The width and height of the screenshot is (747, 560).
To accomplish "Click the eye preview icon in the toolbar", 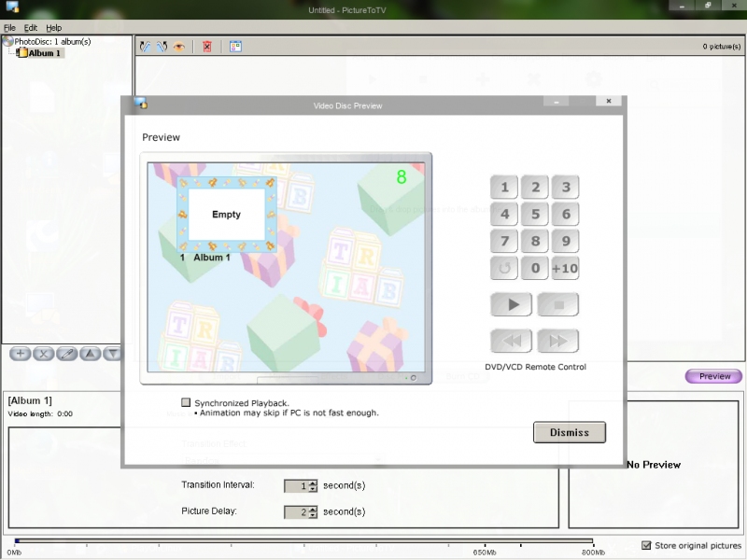I will (178, 46).
